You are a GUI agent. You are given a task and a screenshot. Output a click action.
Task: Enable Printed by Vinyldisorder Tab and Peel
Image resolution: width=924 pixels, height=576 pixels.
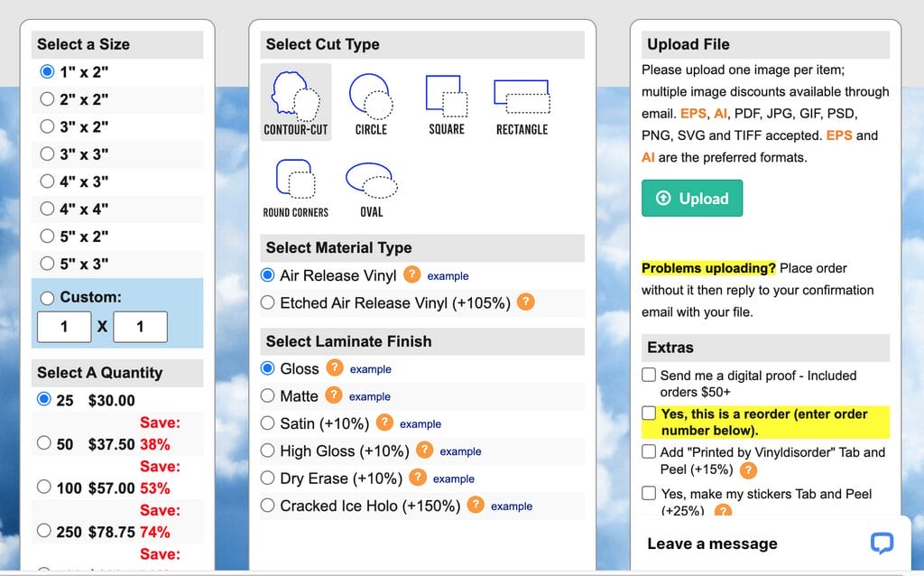click(649, 451)
